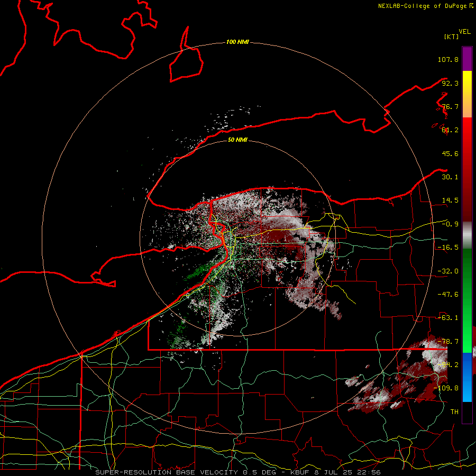Click the 30.1 velocity scale value
The width and height of the screenshot is (476, 476).
coord(450,177)
